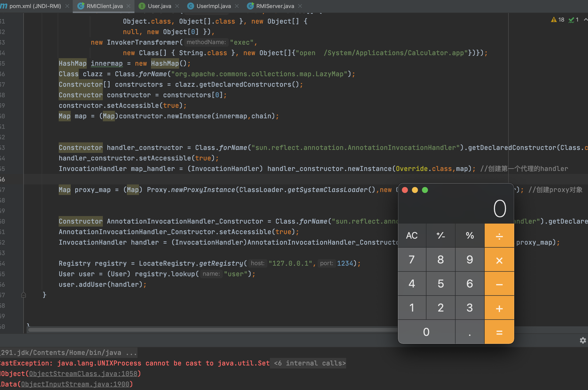Image resolution: width=588 pixels, height=390 pixels.
Task: Open the RMIServer.java tab
Action: [x=275, y=6]
